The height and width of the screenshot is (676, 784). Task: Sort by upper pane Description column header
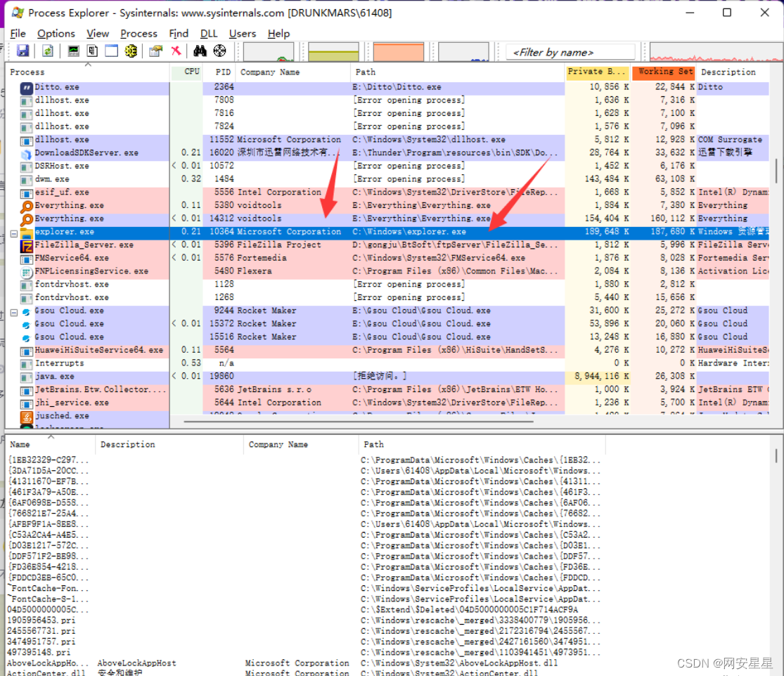(x=733, y=72)
